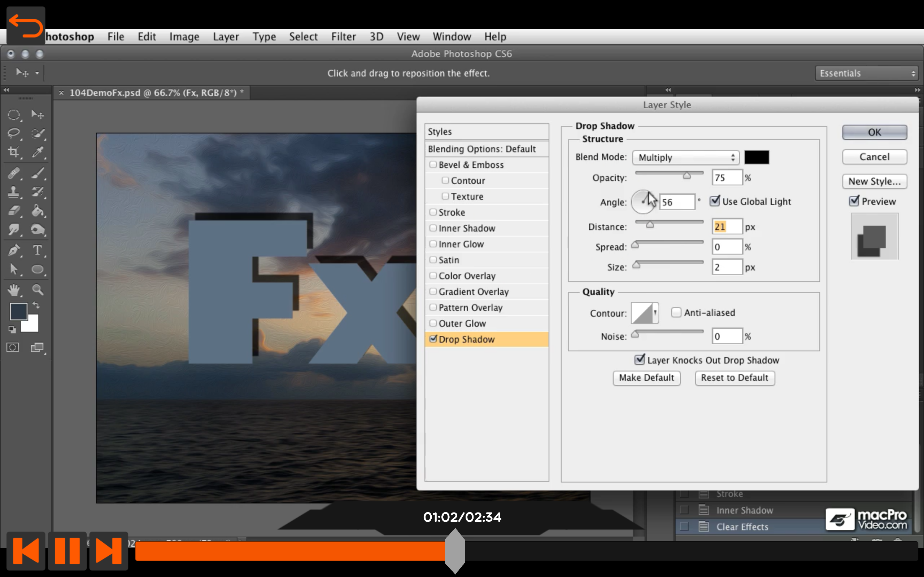Open the Filter menu

point(343,36)
